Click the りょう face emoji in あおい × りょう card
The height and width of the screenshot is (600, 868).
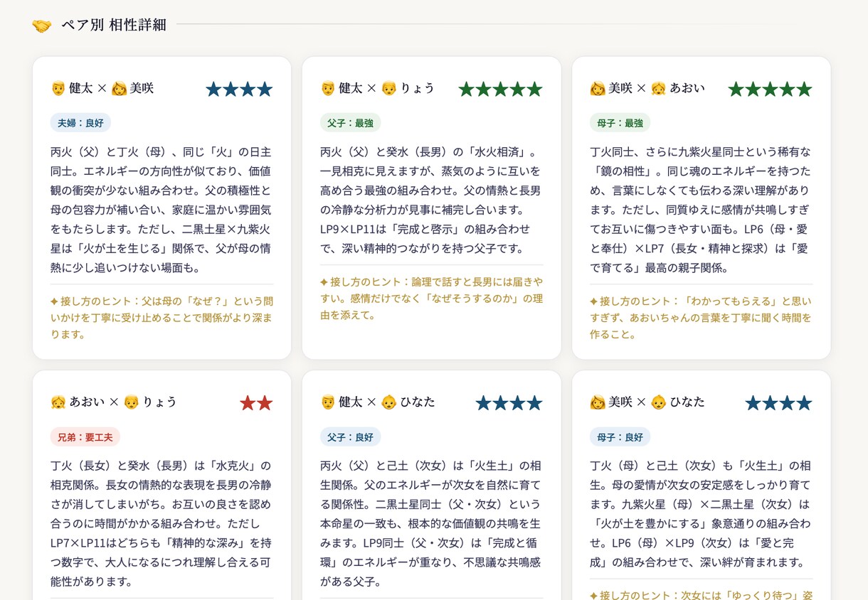(x=131, y=402)
